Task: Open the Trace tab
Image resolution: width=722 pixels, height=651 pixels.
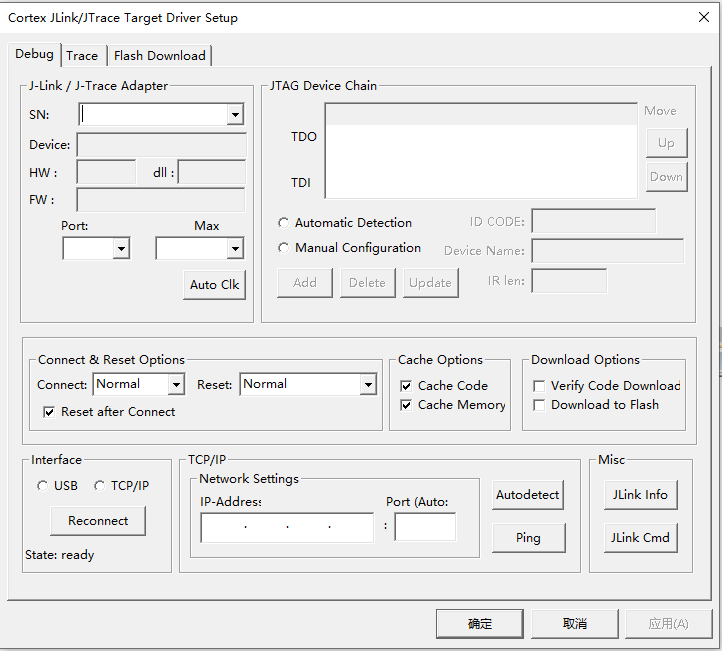Action: coord(82,56)
